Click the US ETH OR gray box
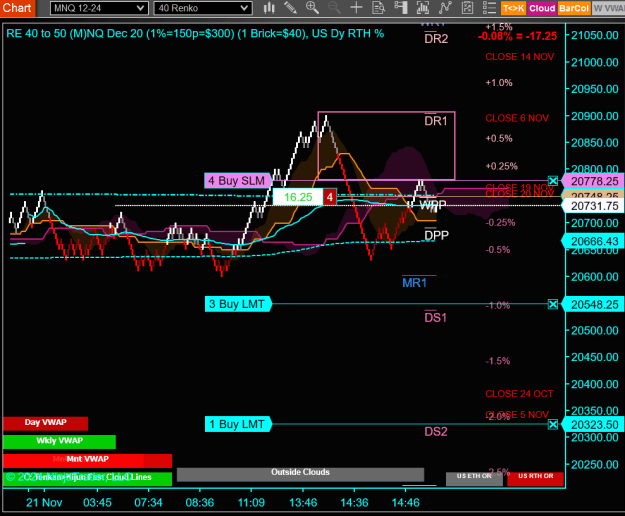The height and width of the screenshot is (516, 625). (x=474, y=478)
